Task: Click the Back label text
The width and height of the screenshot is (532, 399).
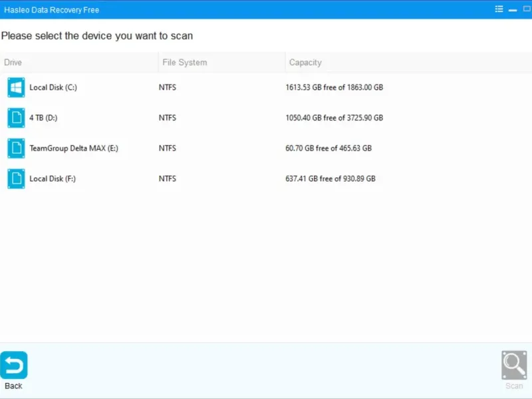Action: point(13,386)
